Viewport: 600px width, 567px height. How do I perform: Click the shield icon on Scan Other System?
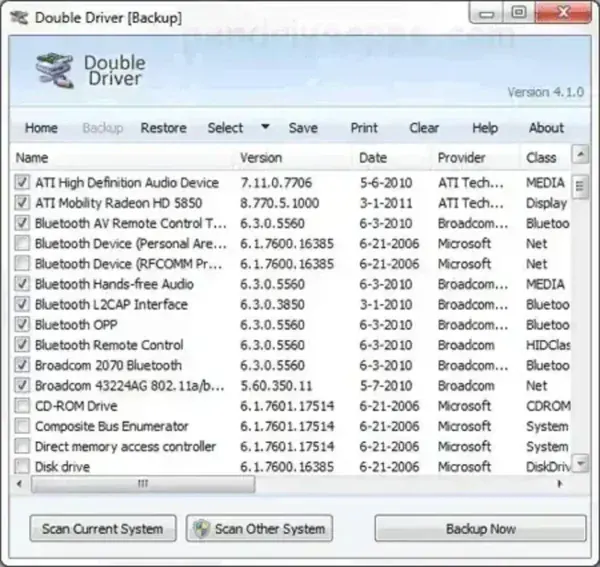coord(202,529)
